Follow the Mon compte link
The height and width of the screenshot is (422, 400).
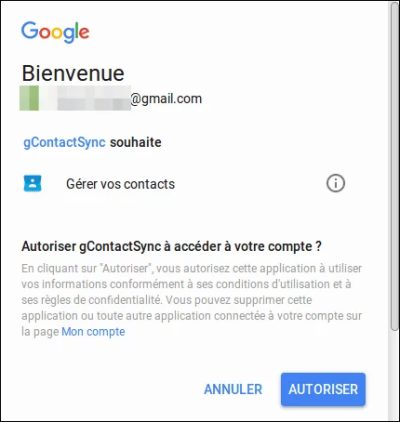[x=93, y=332]
